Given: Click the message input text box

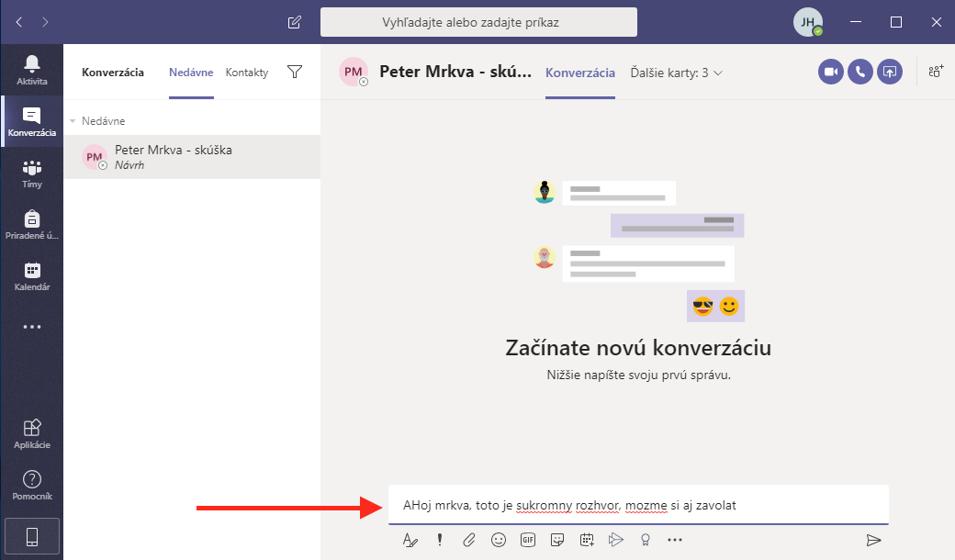Looking at the screenshot, I should [637, 505].
